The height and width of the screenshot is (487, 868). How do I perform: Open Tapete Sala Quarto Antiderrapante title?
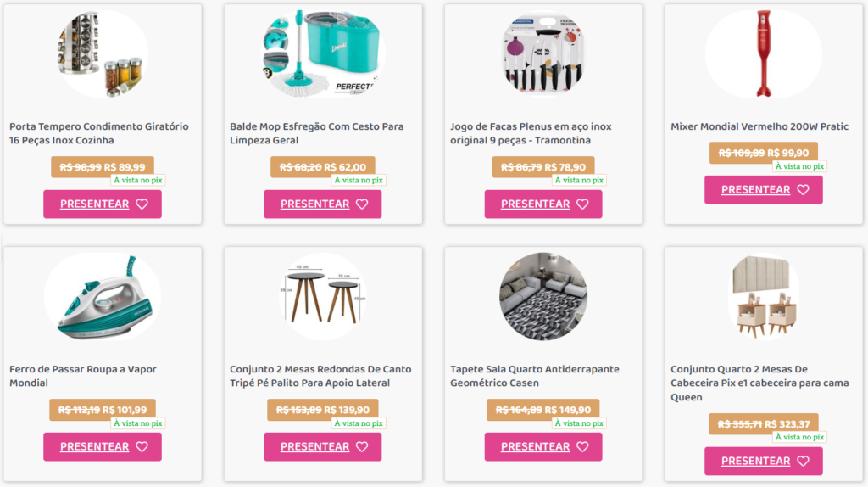(535, 376)
